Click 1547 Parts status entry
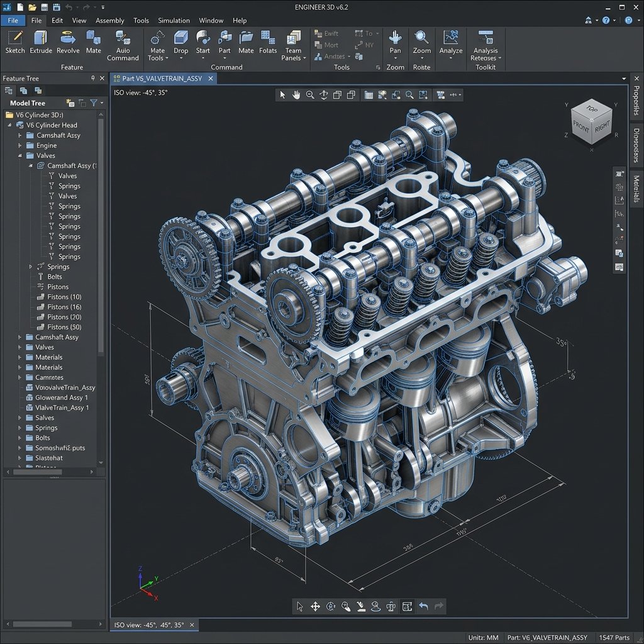 pos(614,638)
